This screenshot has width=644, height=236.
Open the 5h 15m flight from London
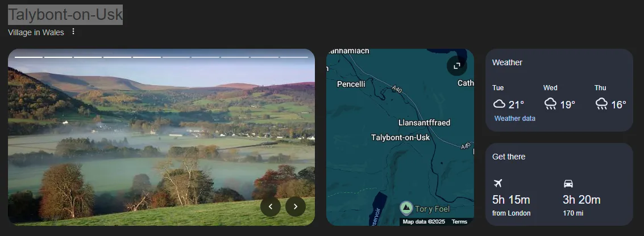(x=511, y=200)
